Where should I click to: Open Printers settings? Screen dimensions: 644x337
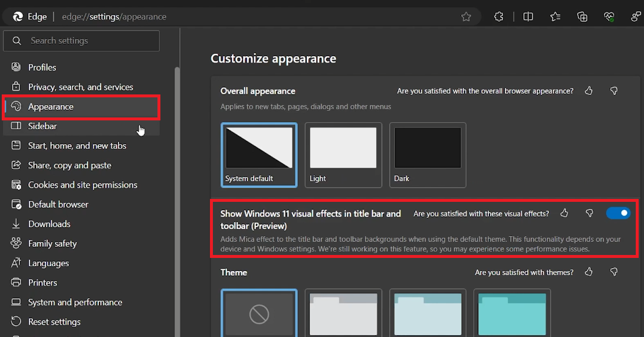click(81, 283)
